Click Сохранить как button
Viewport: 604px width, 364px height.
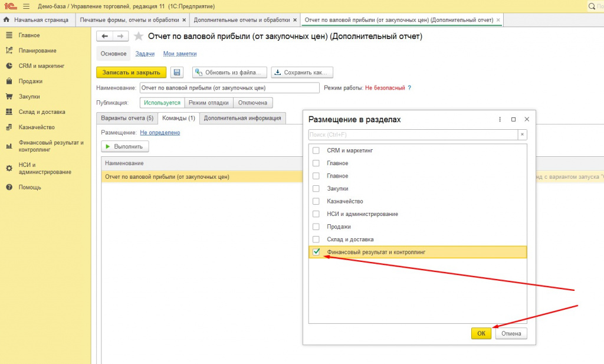pyautogui.click(x=302, y=73)
